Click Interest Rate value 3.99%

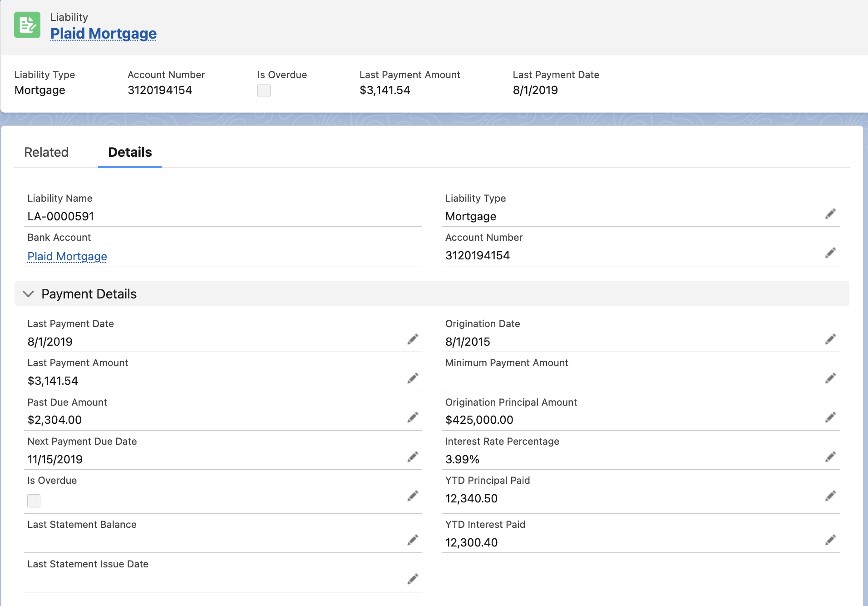point(462,459)
